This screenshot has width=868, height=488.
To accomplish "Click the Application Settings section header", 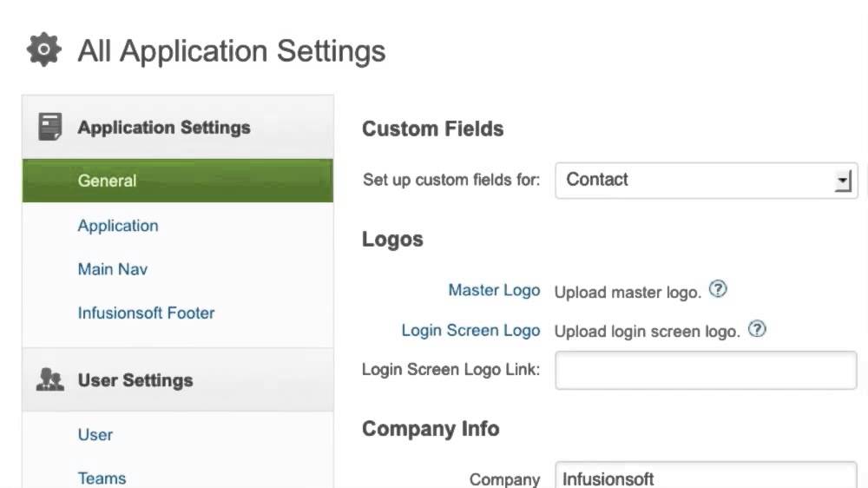I will coord(178,127).
